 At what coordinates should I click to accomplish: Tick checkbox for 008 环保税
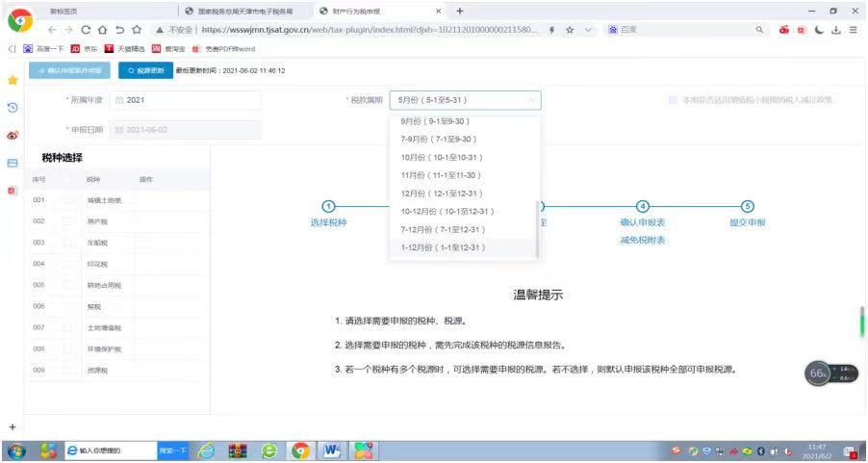(x=67, y=348)
